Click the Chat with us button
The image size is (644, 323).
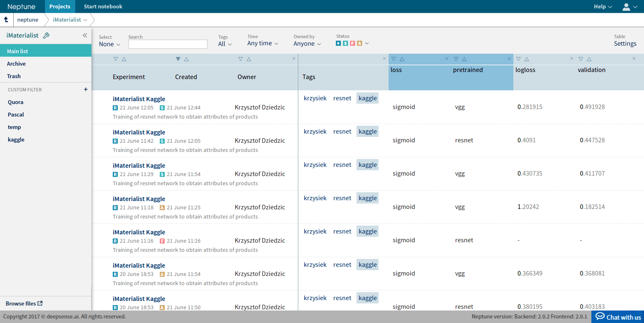[618, 317]
